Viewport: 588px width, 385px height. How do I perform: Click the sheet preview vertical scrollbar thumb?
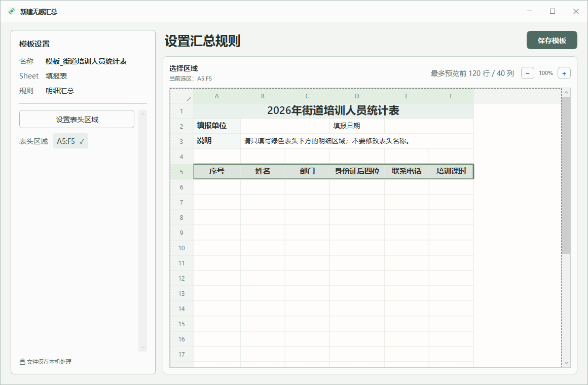566,175
